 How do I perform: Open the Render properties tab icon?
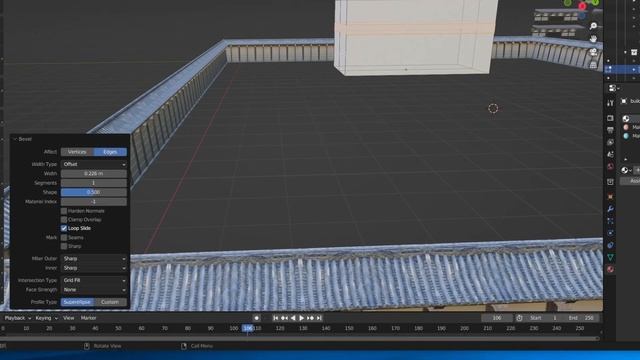point(610,118)
